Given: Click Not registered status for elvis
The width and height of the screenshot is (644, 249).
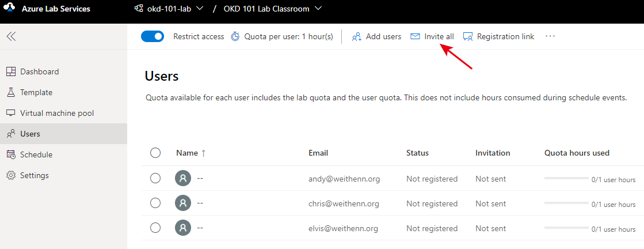Looking at the screenshot, I should 432,228.
